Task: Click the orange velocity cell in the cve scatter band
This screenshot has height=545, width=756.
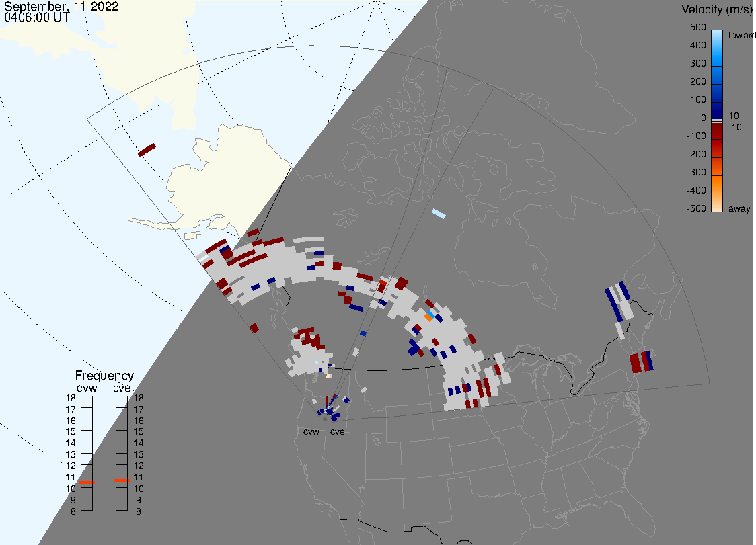Action: coord(428,317)
